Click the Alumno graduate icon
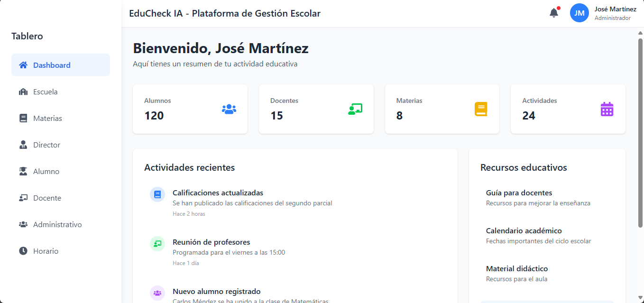Screen dimensions: 644x303 coord(23,171)
